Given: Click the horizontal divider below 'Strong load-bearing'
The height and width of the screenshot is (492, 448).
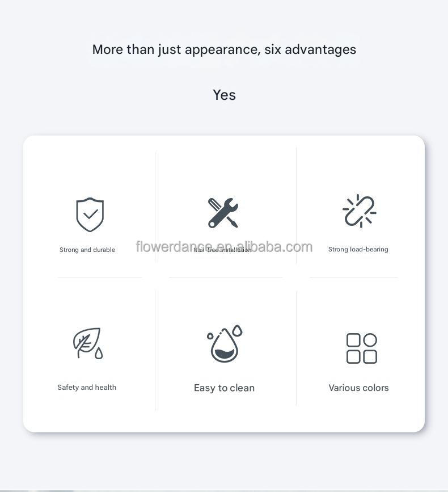Looking at the screenshot, I should [x=354, y=277].
